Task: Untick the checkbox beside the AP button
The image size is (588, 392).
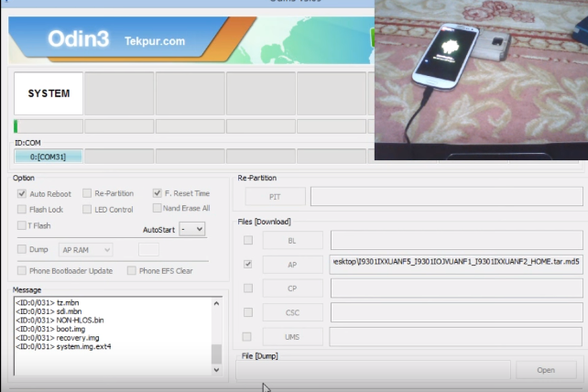Action: tap(248, 264)
